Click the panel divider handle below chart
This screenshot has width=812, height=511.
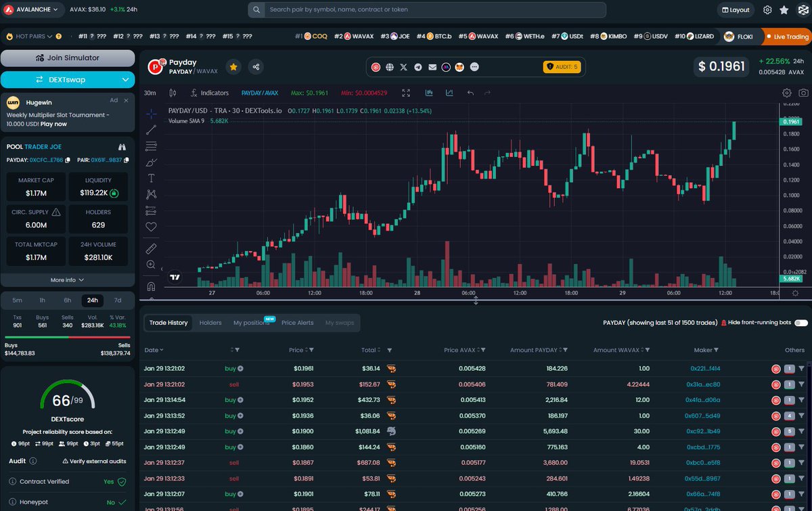click(x=476, y=301)
